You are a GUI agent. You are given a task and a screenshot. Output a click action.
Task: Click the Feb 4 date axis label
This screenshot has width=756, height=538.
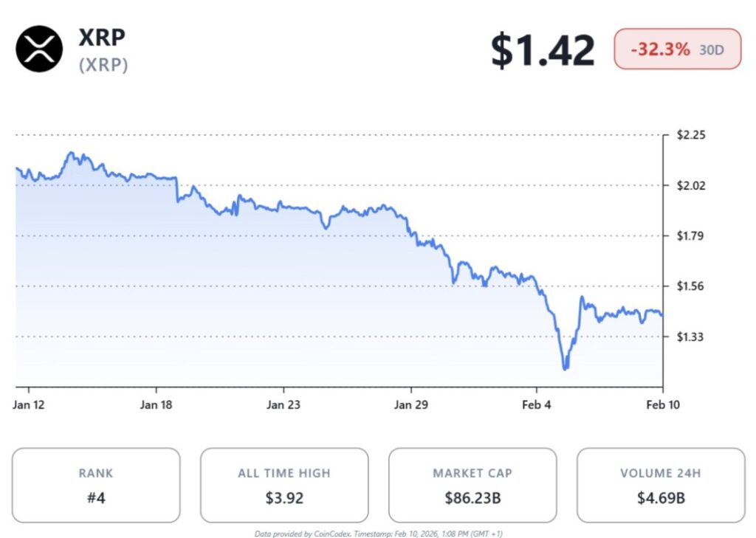tap(537, 404)
